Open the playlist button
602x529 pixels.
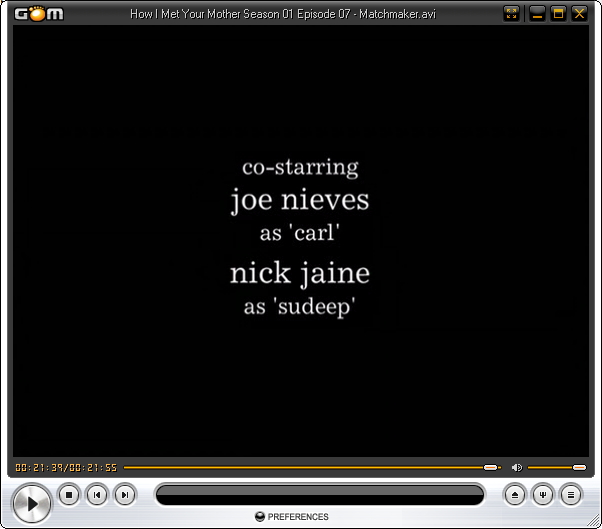(x=571, y=495)
